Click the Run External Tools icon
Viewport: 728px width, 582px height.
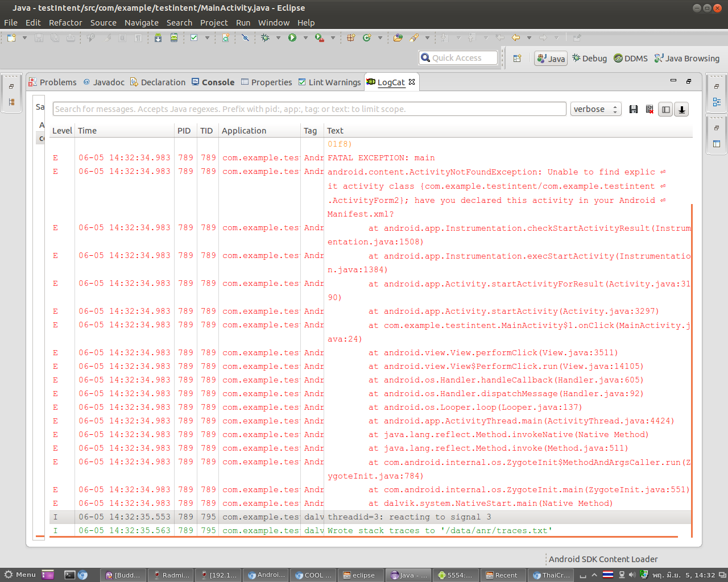[320, 38]
